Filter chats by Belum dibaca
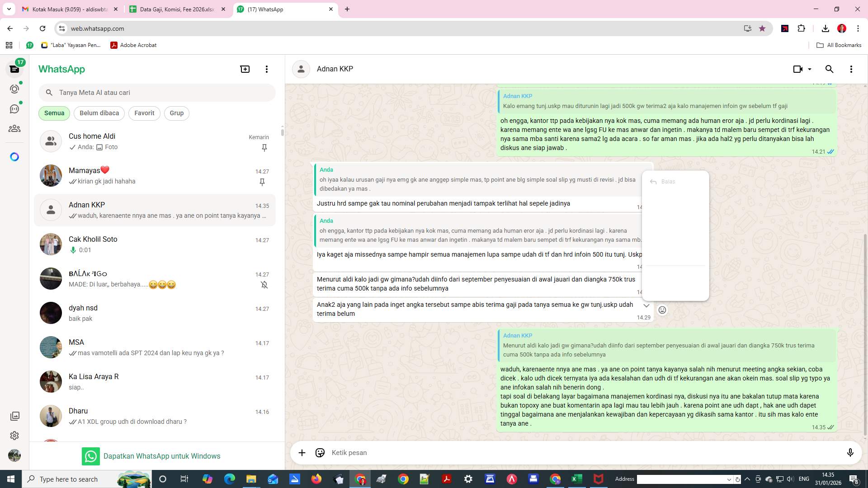The width and height of the screenshot is (868, 488). coord(99,113)
